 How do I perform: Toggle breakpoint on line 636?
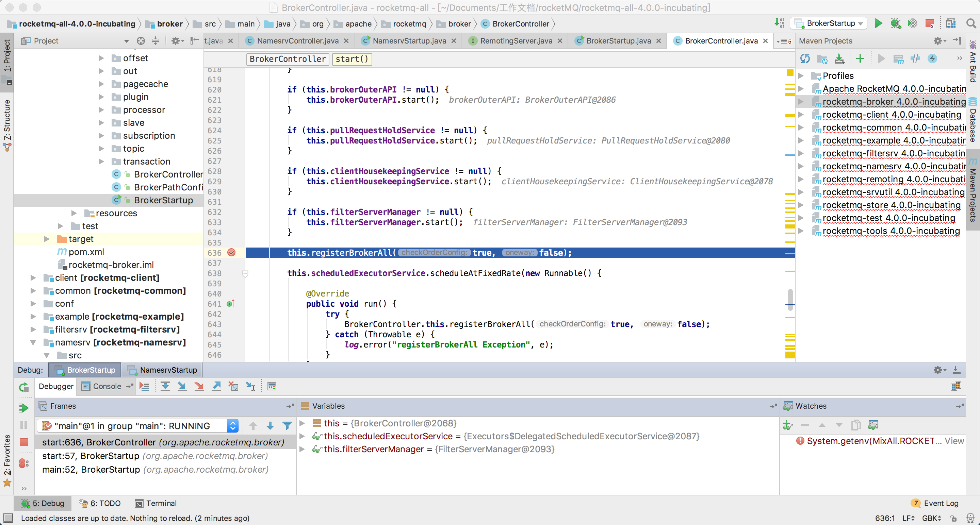231,252
